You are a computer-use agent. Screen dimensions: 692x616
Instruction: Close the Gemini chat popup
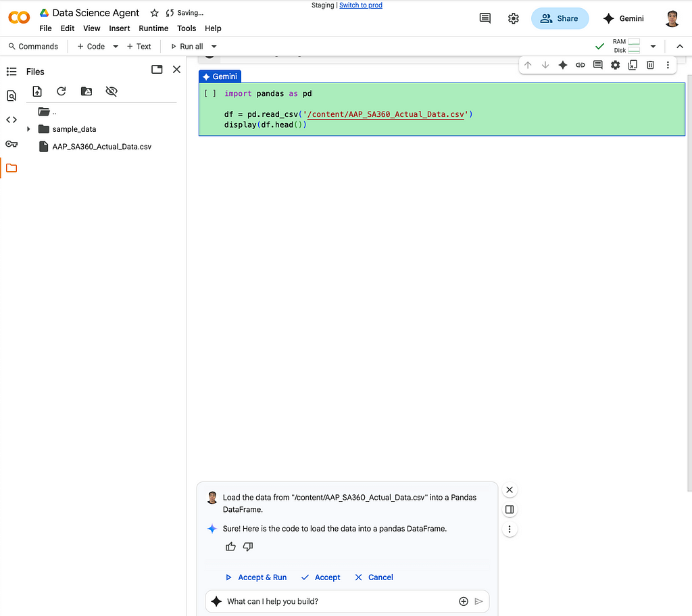point(510,490)
